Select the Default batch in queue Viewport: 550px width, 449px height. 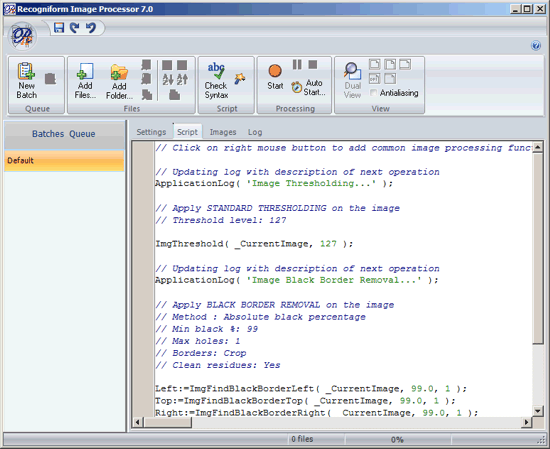[64, 161]
